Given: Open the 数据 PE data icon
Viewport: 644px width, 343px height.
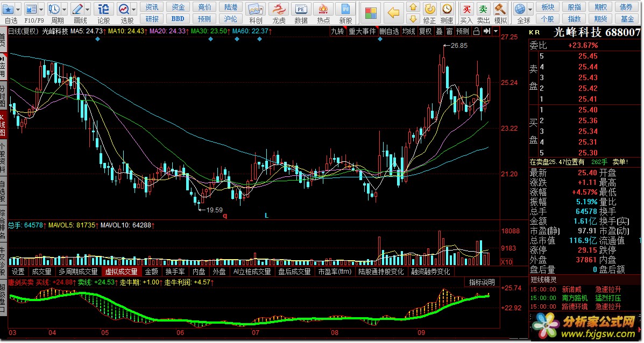Looking at the screenshot, I should pos(301,9).
